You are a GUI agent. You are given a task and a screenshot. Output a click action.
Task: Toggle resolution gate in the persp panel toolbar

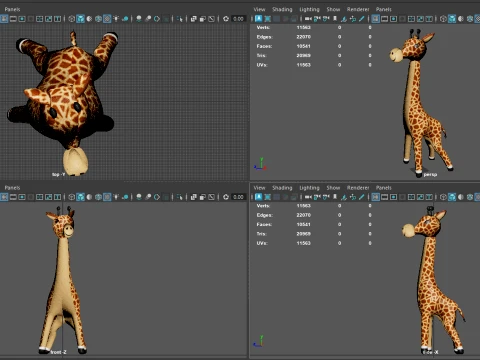393,19
